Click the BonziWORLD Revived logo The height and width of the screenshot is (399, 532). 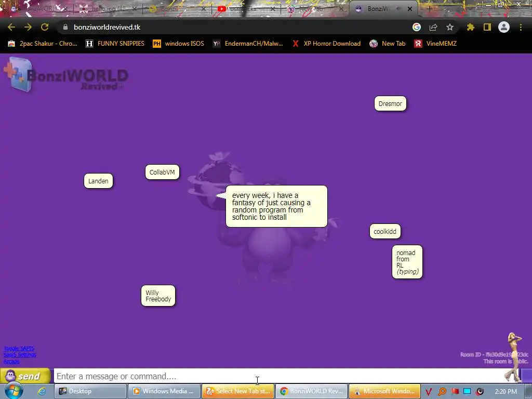[x=66, y=75]
